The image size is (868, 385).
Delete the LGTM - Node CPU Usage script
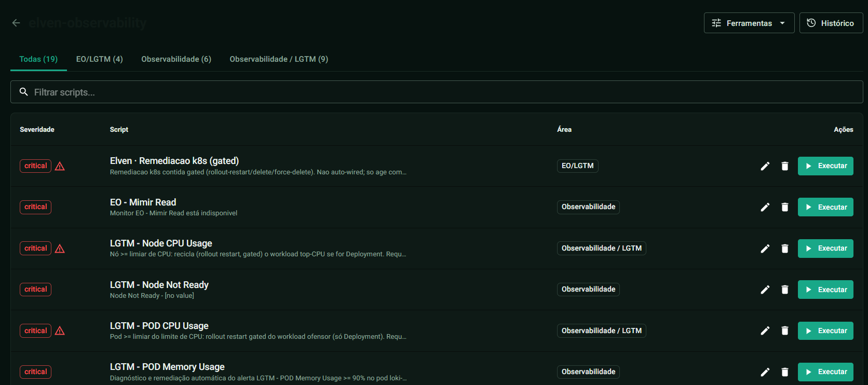click(x=784, y=249)
